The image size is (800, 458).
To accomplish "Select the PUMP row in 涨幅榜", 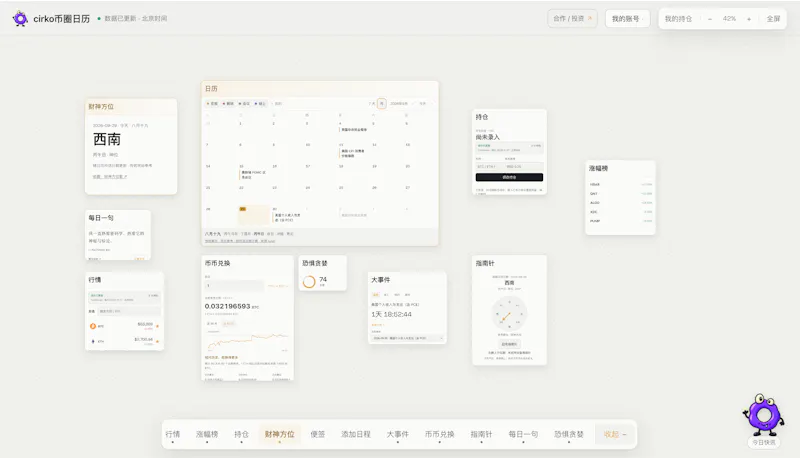I will 621,221.
